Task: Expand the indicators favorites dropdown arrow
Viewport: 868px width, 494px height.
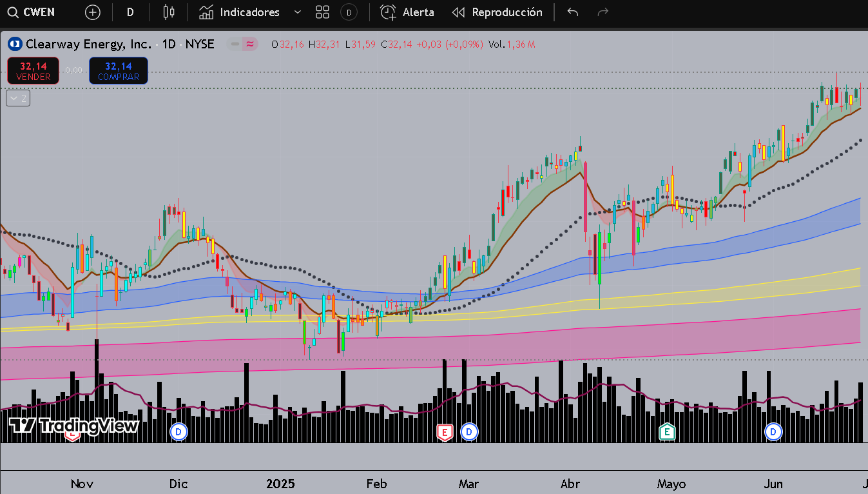Action: 297,12
